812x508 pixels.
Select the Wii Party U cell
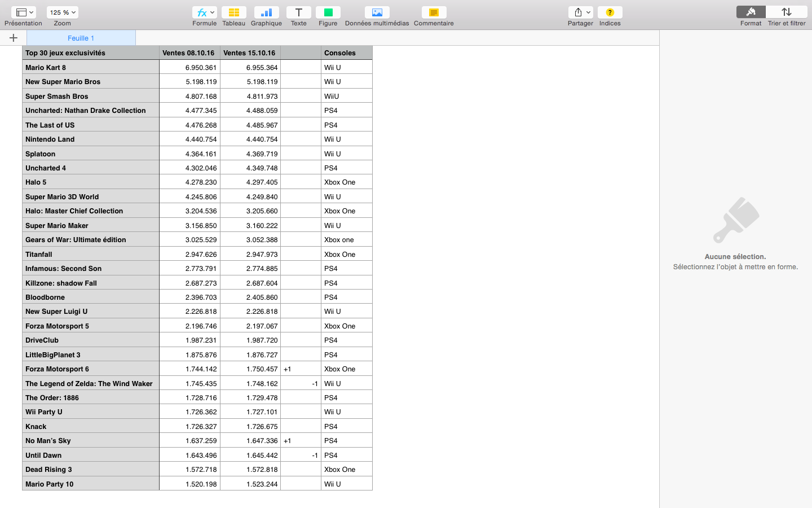(x=91, y=411)
